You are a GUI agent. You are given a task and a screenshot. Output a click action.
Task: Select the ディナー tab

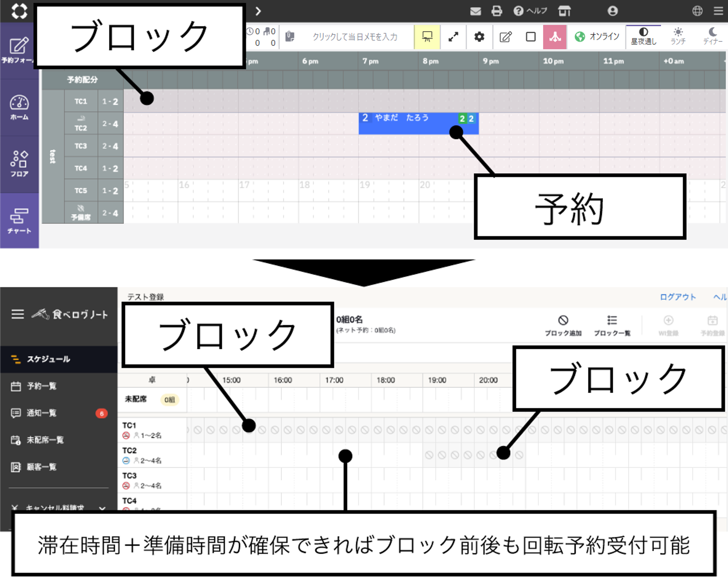pos(712,37)
